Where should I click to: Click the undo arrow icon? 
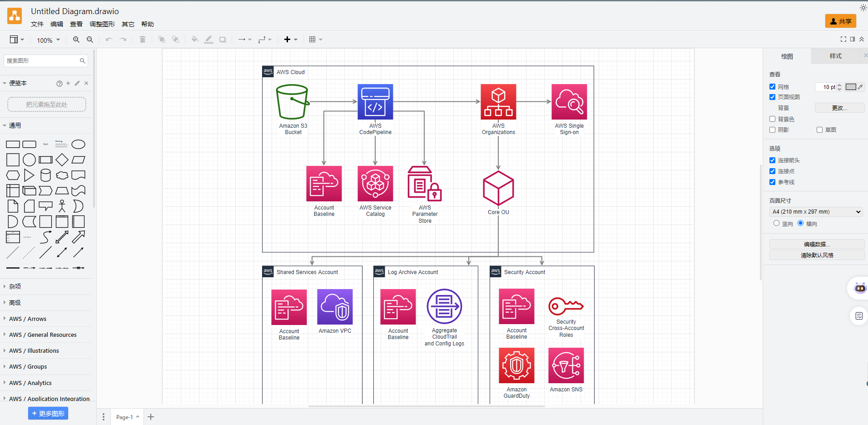click(x=109, y=40)
